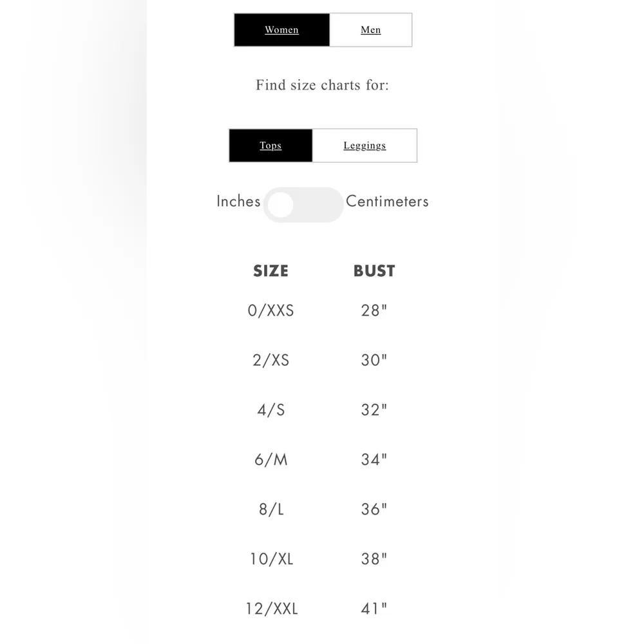This screenshot has height=644, width=644.
Task: Select the 10/XL size entry
Action: (x=270, y=559)
